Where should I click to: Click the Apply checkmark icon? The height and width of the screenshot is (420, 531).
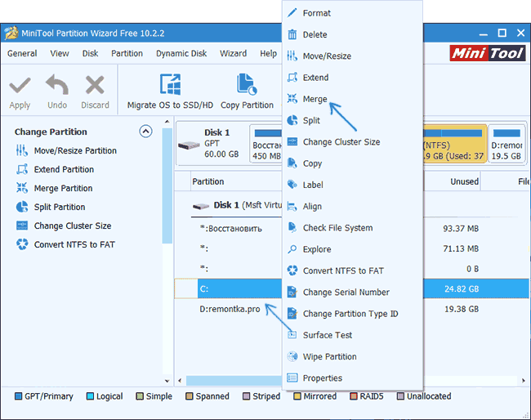pyautogui.click(x=20, y=86)
